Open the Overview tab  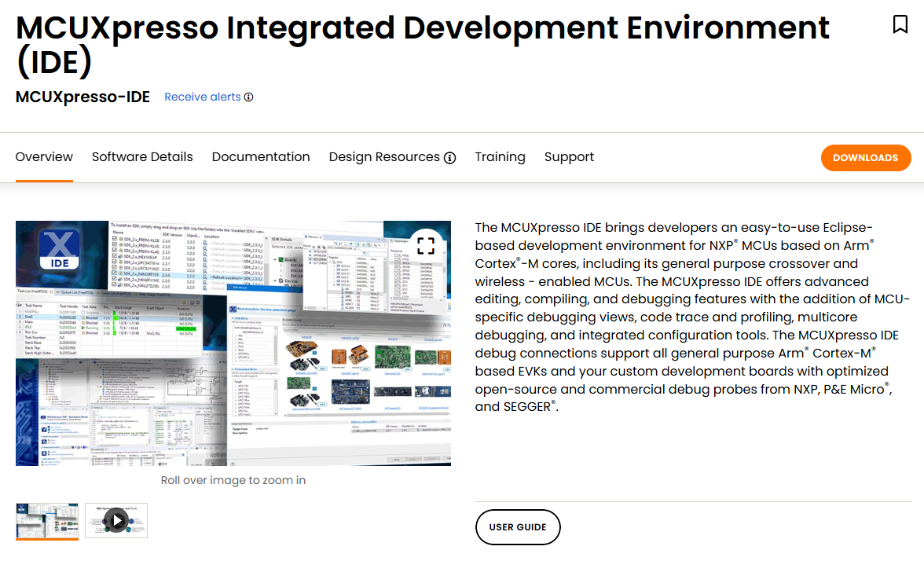(x=44, y=156)
